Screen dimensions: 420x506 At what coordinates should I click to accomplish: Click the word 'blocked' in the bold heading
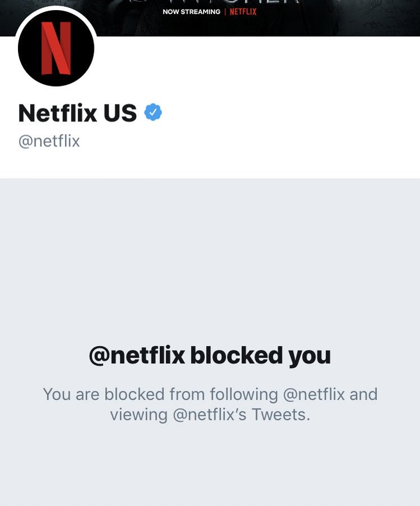pos(237,355)
